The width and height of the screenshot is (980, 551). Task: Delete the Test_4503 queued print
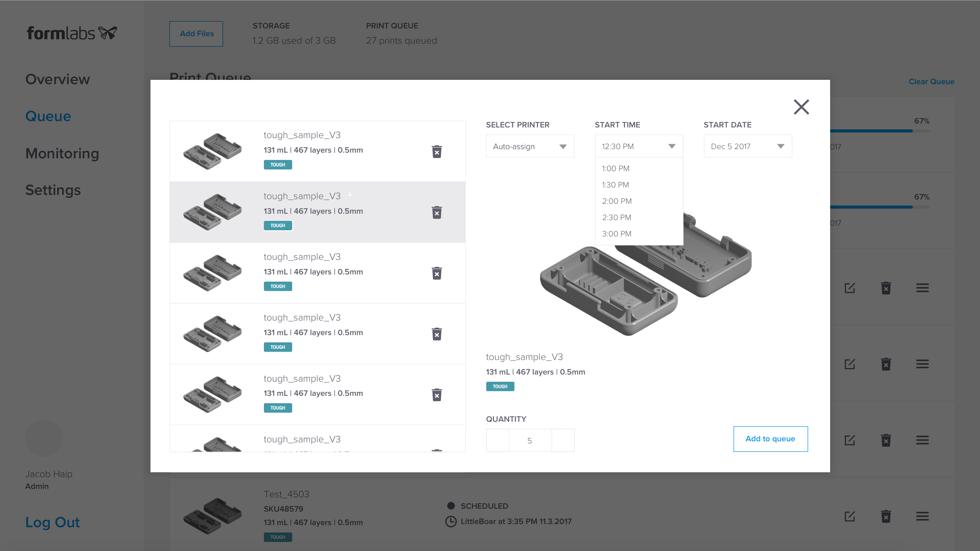pos(886,517)
